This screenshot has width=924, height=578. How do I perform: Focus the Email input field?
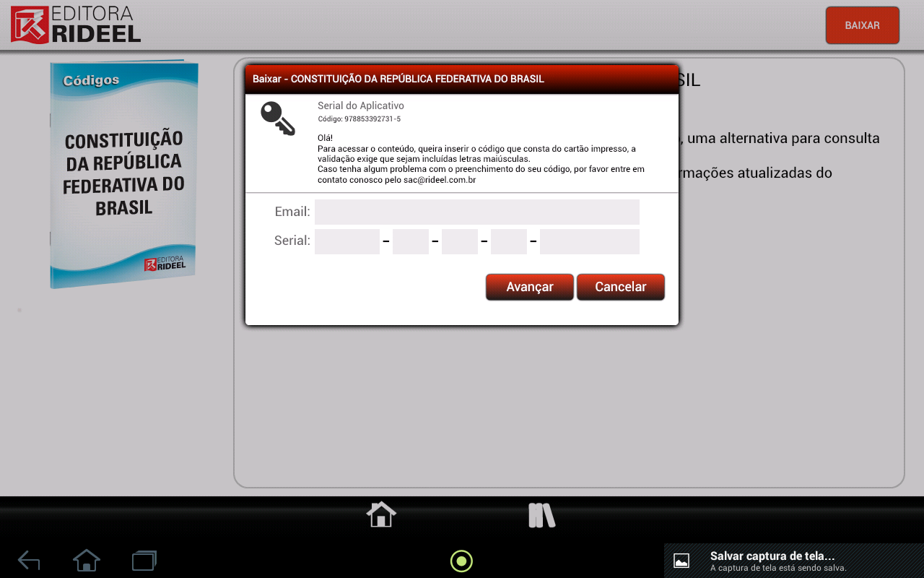coord(477,212)
